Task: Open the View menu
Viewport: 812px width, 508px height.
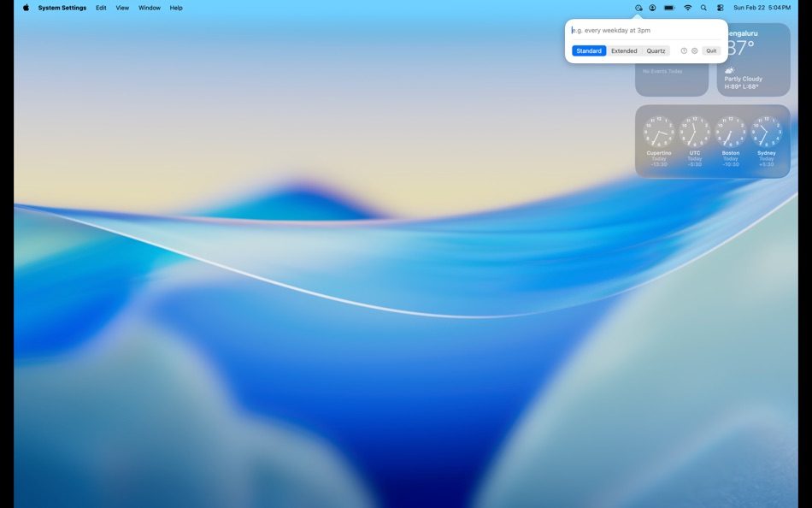Action: point(121,8)
